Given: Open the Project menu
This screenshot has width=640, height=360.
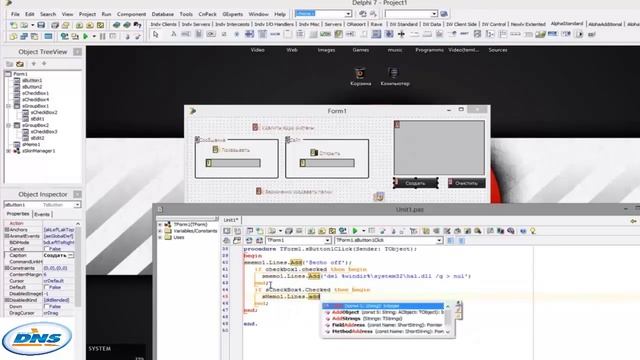Looking at the screenshot, I should click(87, 14).
